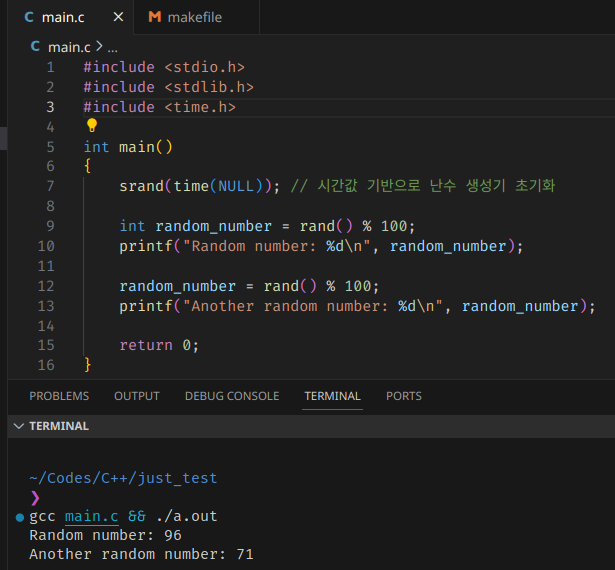Screen dimensions: 615x570
Task: Switch to the makefile editor tab
Action: pos(196,18)
